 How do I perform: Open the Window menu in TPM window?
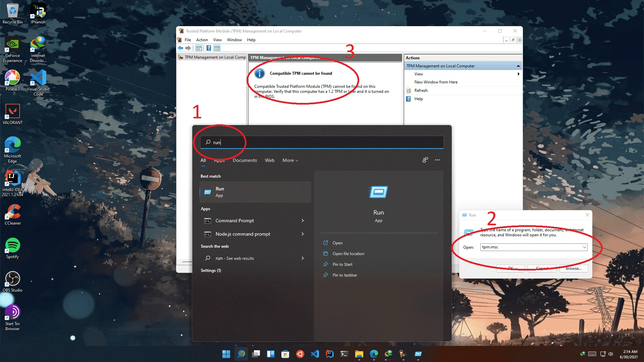point(234,40)
